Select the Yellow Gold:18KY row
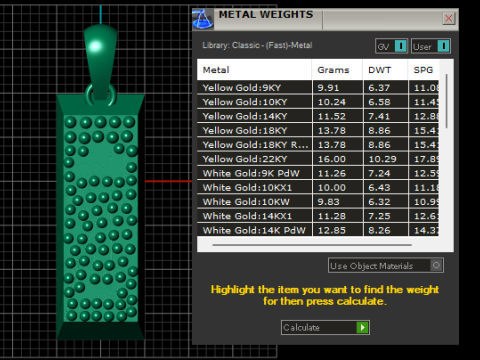Viewport: 480px width, 360px height. tap(318, 131)
